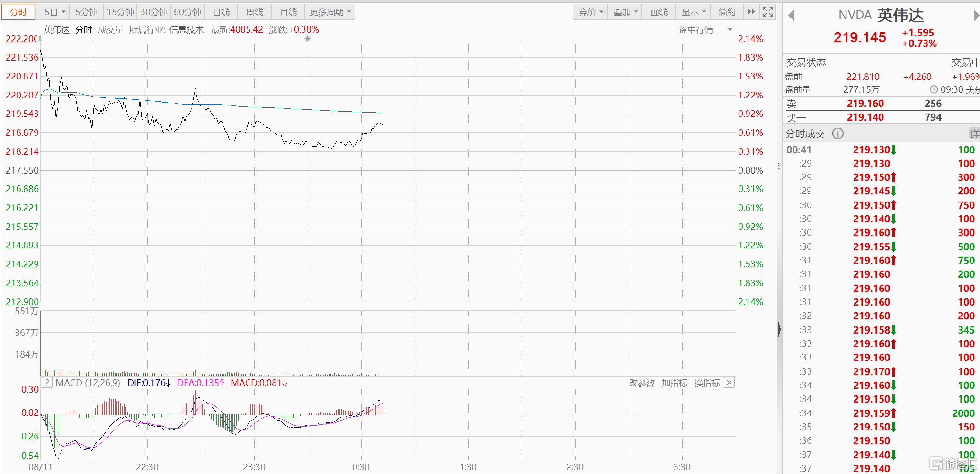
Task: Select the trade row with volume 345
Action: (x=881, y=330)
